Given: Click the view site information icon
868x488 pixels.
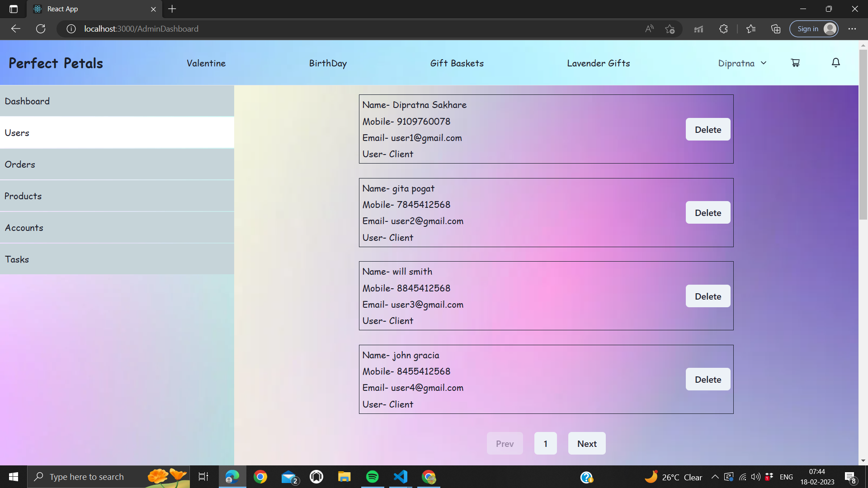Looking at the screenshot, I should point(71,29).
